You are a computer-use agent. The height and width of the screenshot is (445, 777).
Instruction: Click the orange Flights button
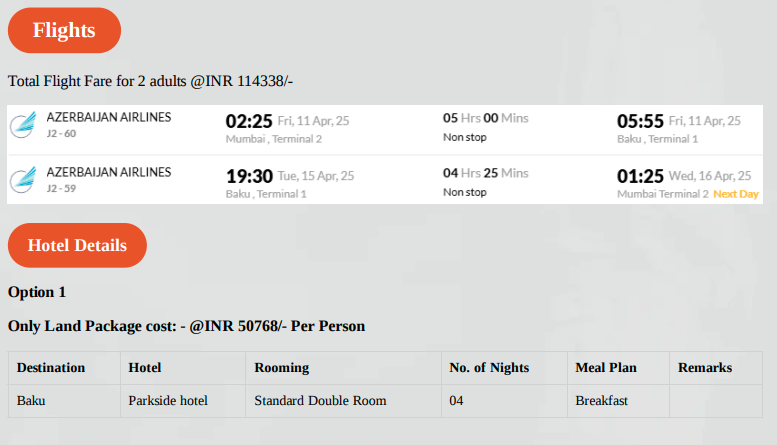click(x=64, y=30)
